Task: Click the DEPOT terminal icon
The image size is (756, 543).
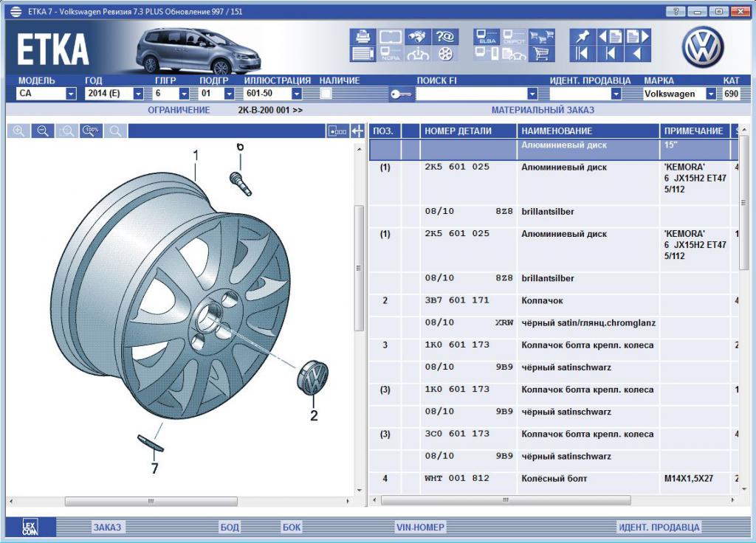Action: pos(514,37)
